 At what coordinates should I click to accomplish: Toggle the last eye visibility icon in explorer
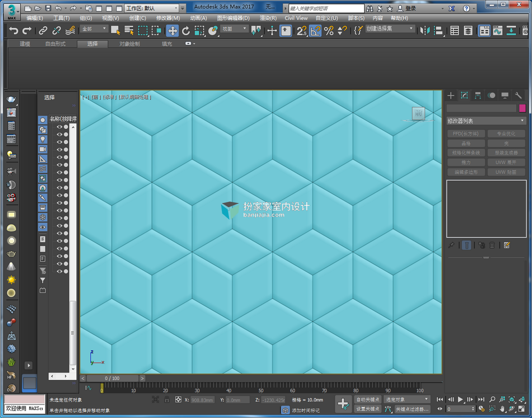(x=59, y=271)
